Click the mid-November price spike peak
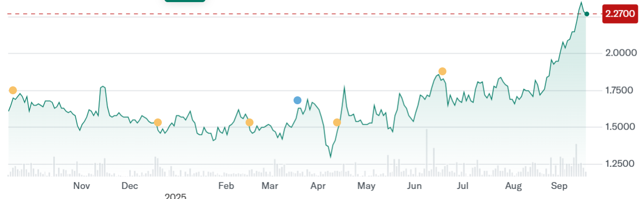 pyautogui.click(x=102, y=86)
